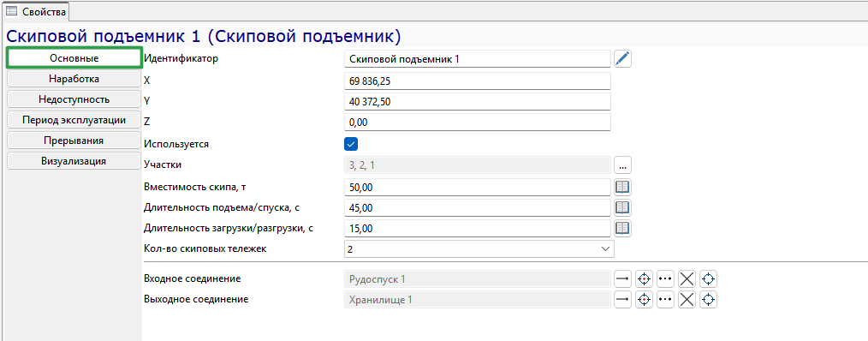Click the Длительность подъема/спуска field 45,00
Image resolution: width=868 pixels, height=341 pixels.
click(x=477, y=208)
